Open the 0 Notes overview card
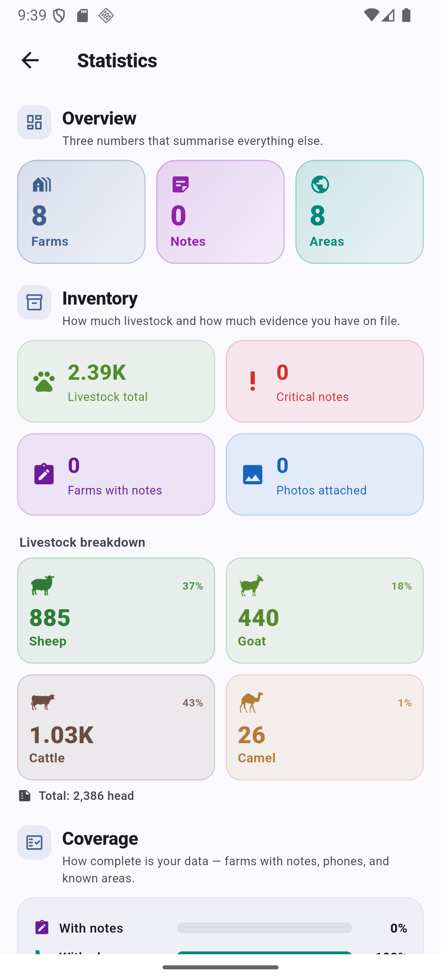 [x=220, y=212]
